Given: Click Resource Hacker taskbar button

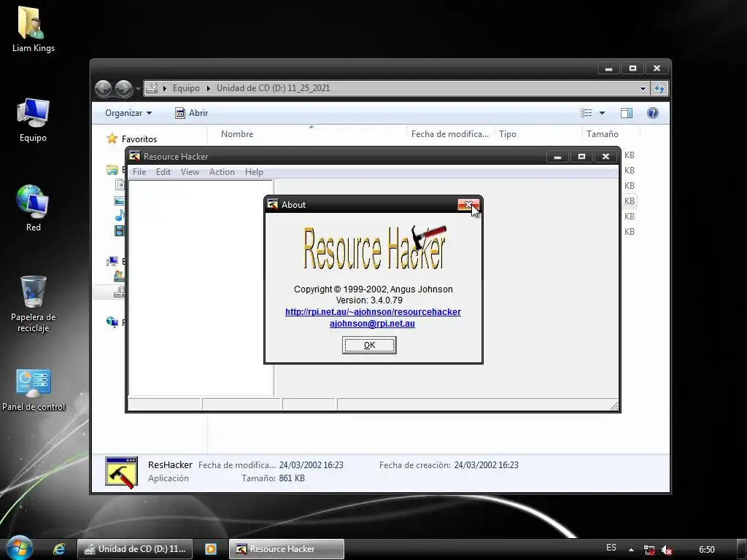Looking at the screenshot, I should [x=286, y=549].
